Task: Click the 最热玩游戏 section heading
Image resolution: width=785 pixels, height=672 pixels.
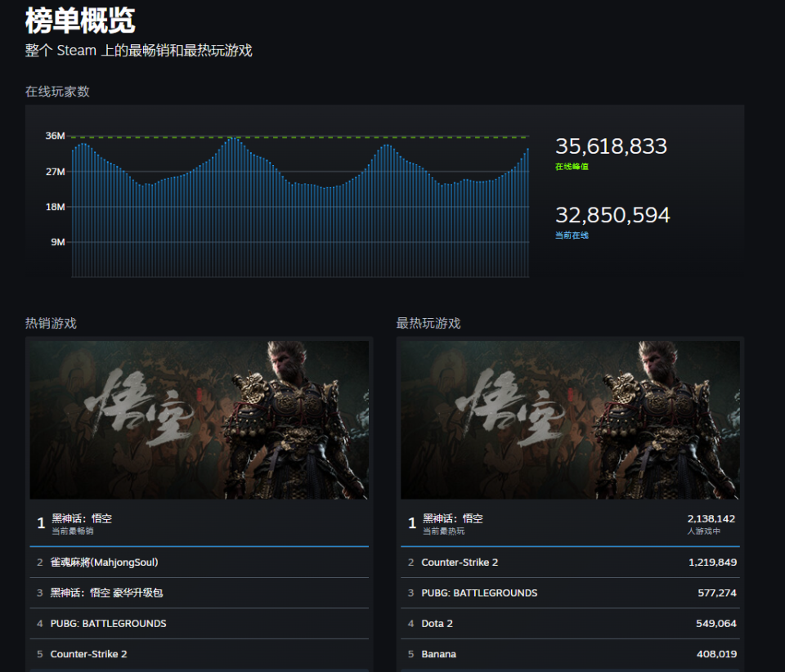Action: pyautogui.click(x=428, y=323)
